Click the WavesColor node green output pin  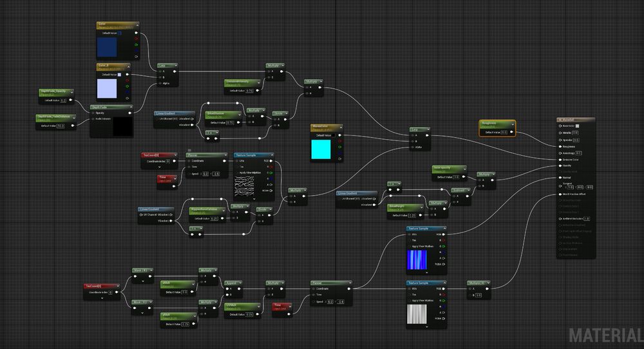(x=339, y=147)
